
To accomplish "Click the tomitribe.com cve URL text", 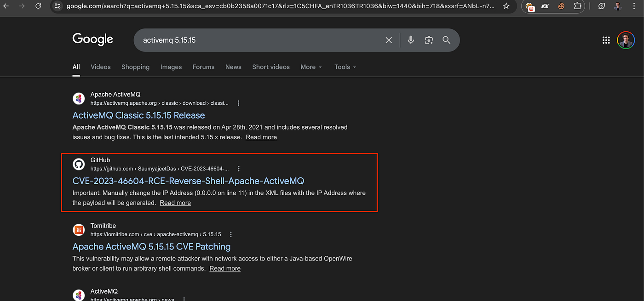I will click(x=155, y=234).
